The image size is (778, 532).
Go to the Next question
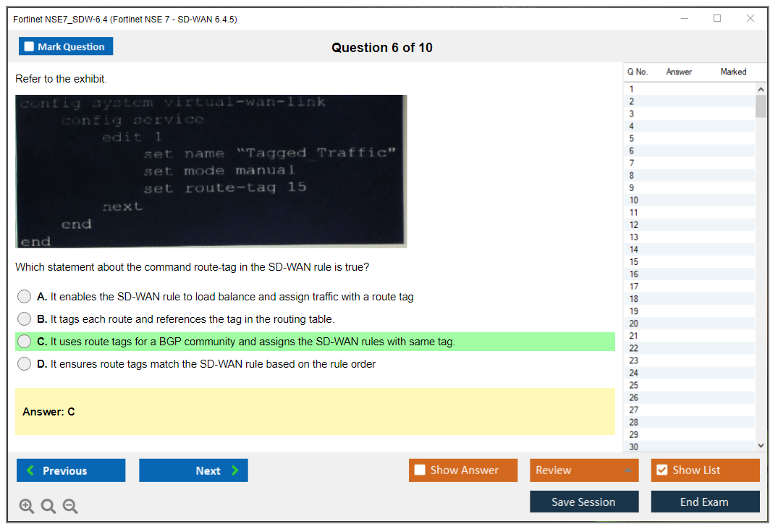[193, 470]
